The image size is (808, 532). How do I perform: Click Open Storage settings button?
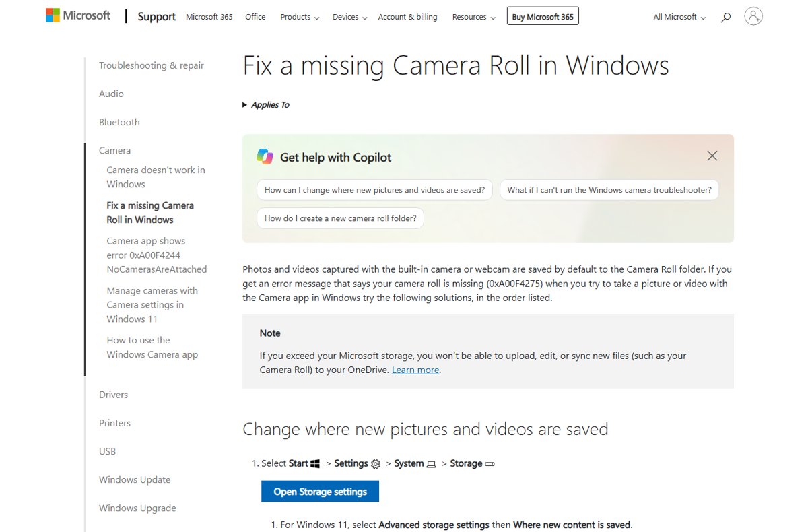[x=320, y=492]
